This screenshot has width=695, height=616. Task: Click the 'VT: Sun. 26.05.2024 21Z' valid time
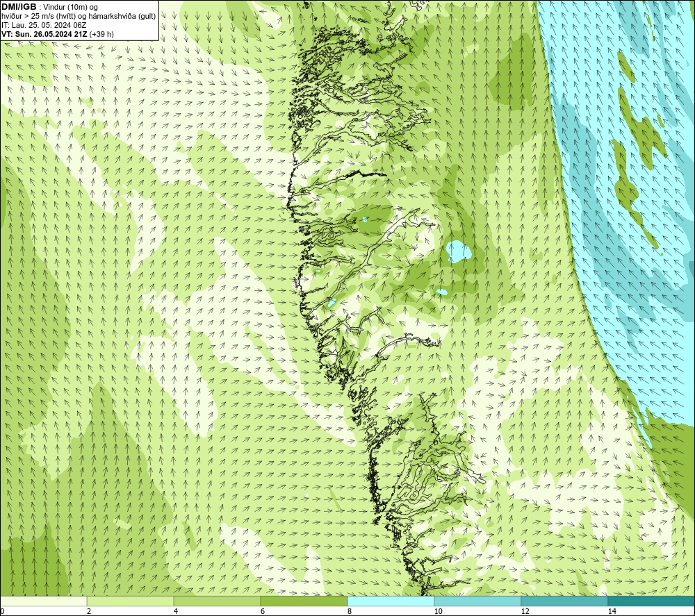tap(44, 34)
